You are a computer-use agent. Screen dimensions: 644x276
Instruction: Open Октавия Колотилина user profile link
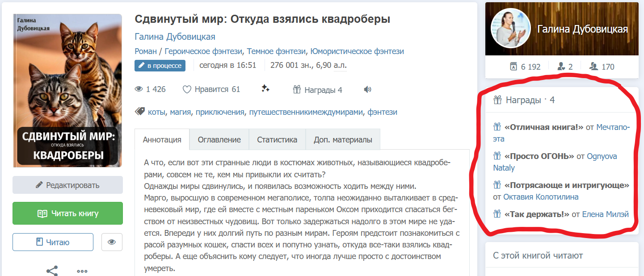[541, 197]
